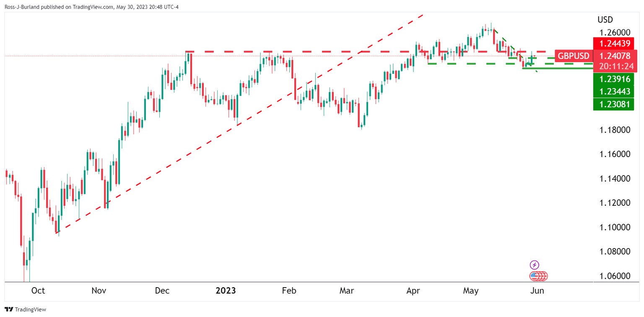
Task: Click the 1.06000 level on price scale
Action: [x=615, y=276]
